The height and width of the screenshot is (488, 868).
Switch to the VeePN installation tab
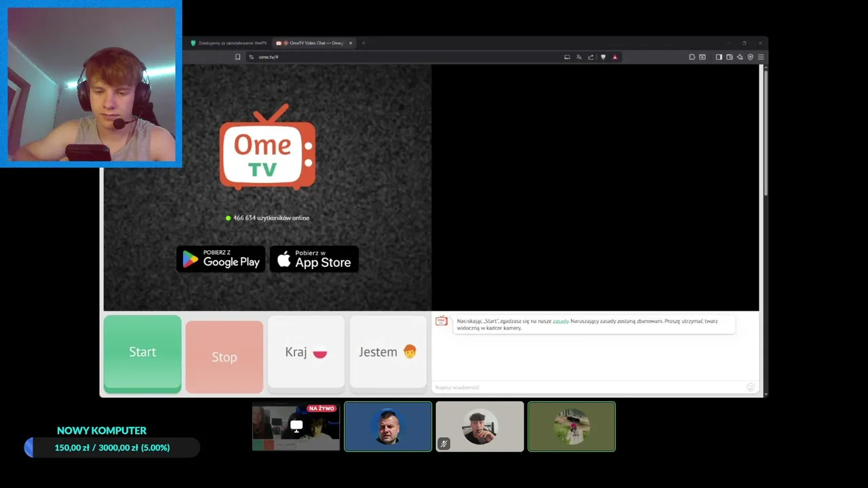pos(229,43)
